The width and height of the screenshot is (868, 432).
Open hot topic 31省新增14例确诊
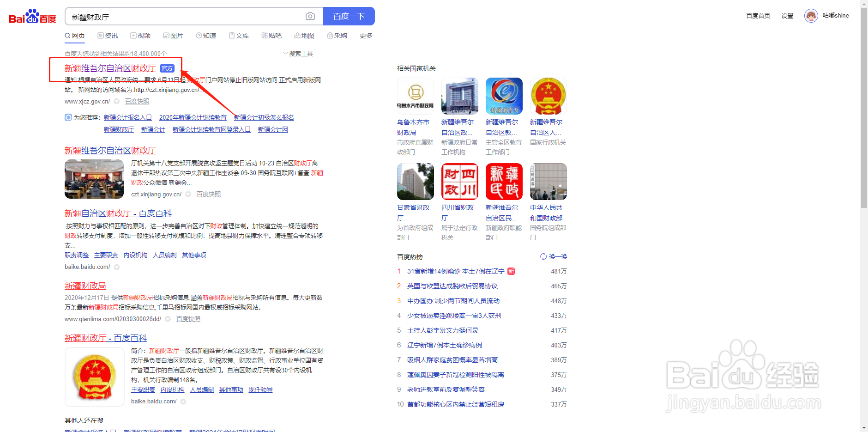click(x=456, y=271)
